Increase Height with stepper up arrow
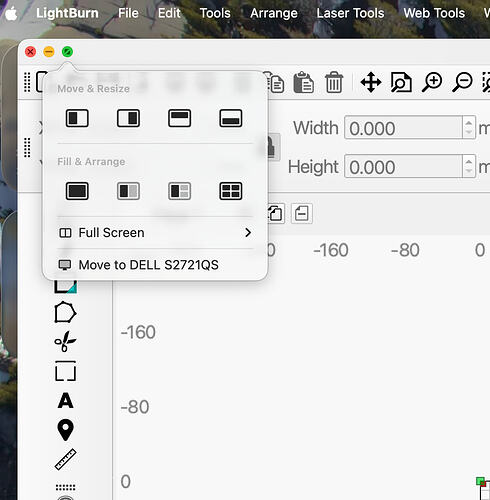 (x=469, y=161)
